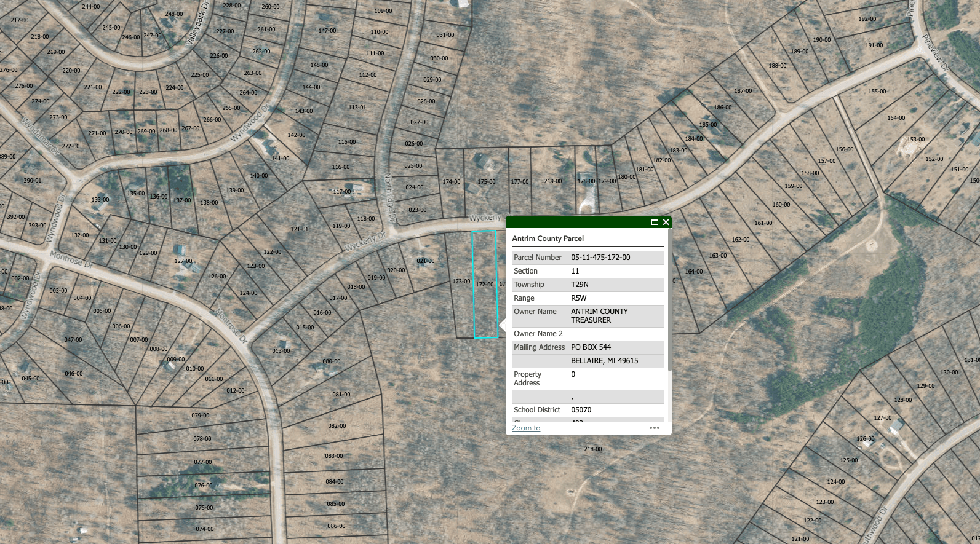
Task: Select highlighted parcel 172-00 on map
Action: point(485,285)
